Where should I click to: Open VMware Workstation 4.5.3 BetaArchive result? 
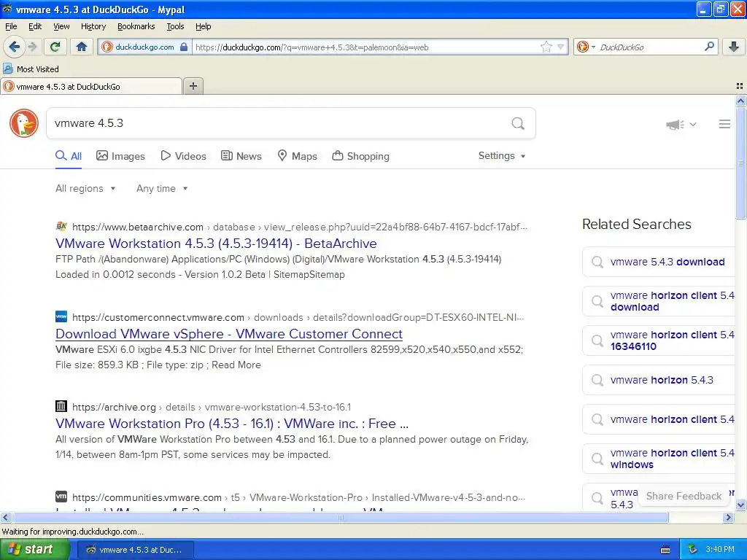(x=216, y=244)
